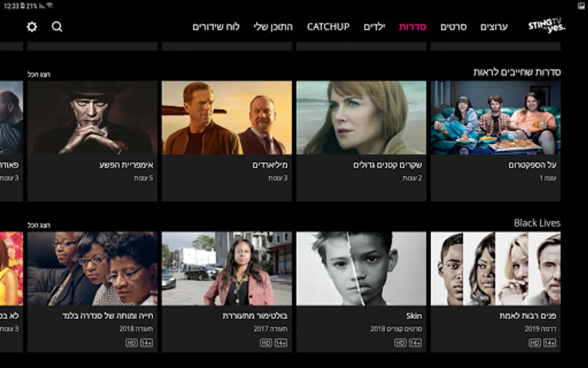Viewport: 588px width, 368px height.
Task: Click HD badge under פנים רבות לאמת
Action: [x=535, y=343]
